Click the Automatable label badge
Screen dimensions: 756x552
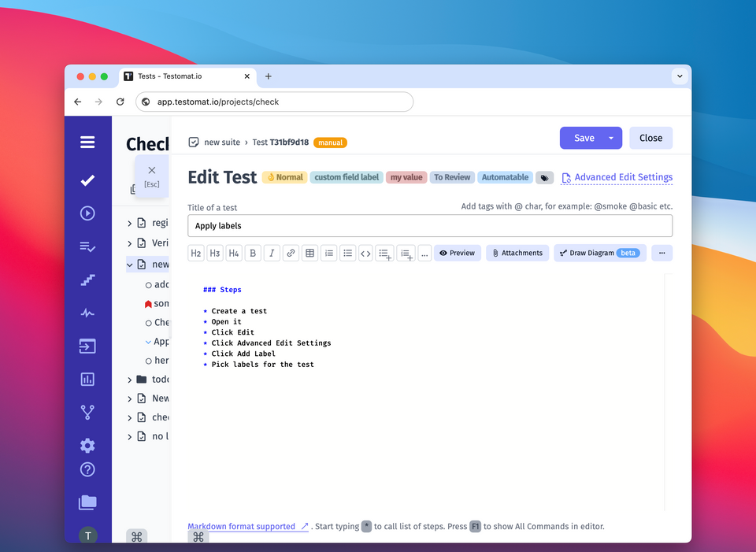pos(505,177)
